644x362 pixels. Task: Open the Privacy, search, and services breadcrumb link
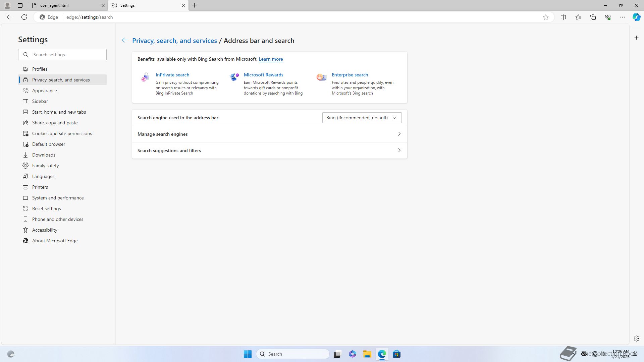coord(174,41)
